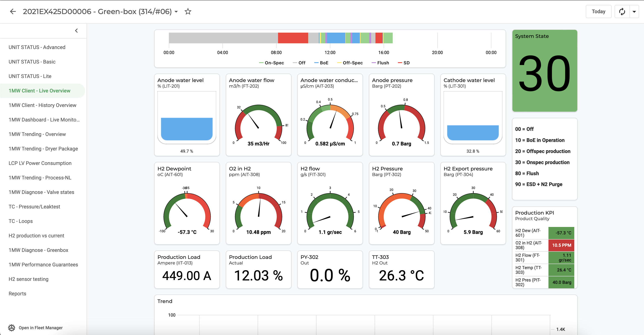This screenshot has width=644, height=335.
Task: Open Reports from the sidebar
Action: point(17,293)
